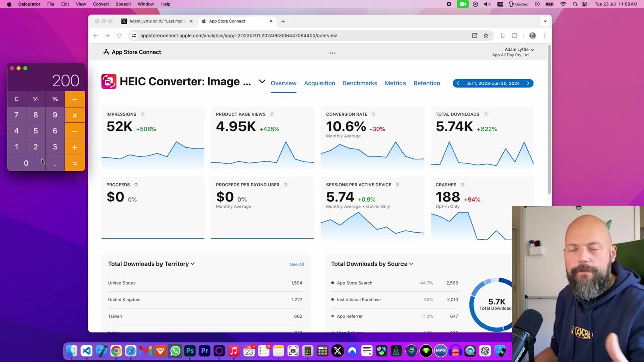Open Photoshop from the dock
The width and height of the screenshot is (644, 362).
[x=190, y=351]
